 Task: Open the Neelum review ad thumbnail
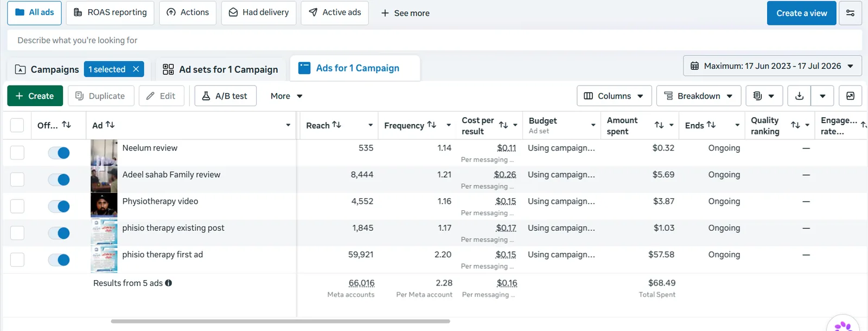click(x=104, y=153)
